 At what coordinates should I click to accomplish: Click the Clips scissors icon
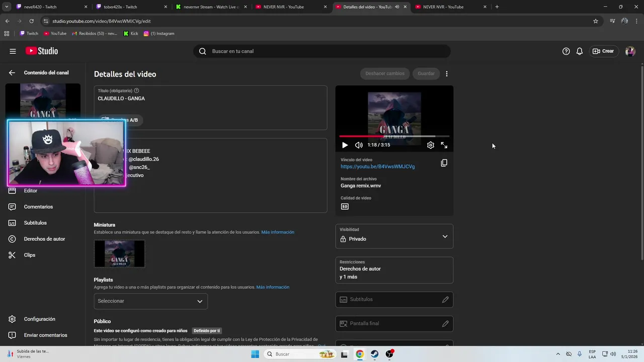coord(12,255)
